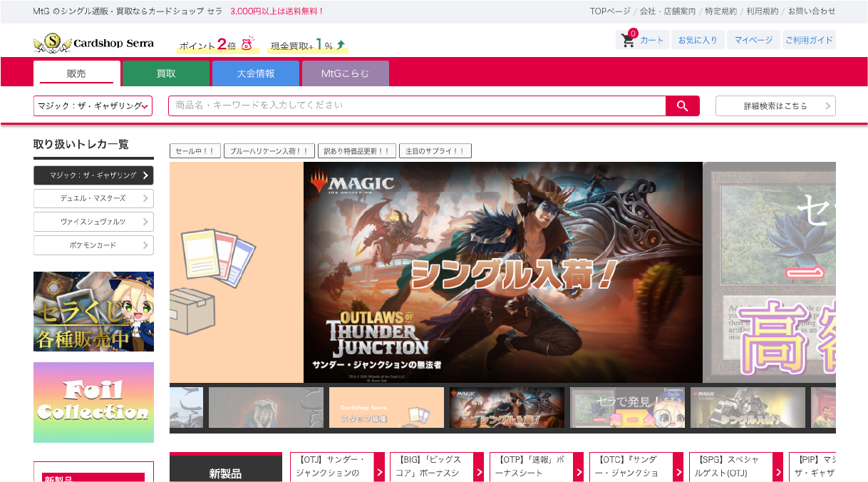
Task: Open the 【SPG】 スペシャルゲスト link
Action: tap(736, 466)
